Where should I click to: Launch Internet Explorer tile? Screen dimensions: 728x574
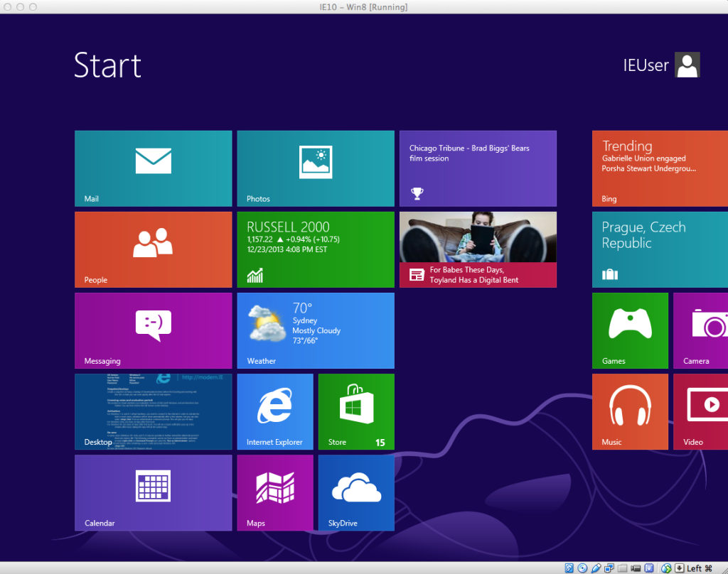coord(275,411)
